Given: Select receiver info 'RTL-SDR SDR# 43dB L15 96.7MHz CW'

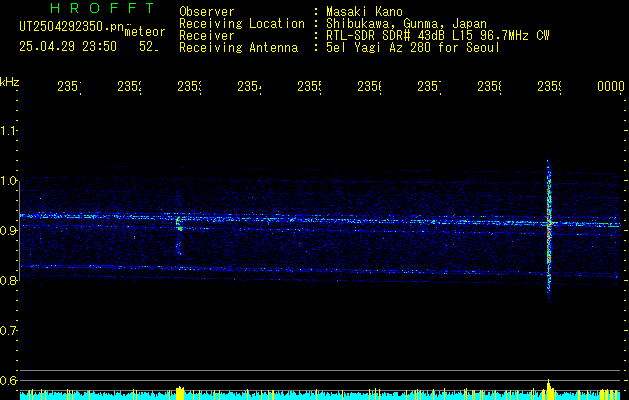Looking at the screenshot, I should pos(438,36).
